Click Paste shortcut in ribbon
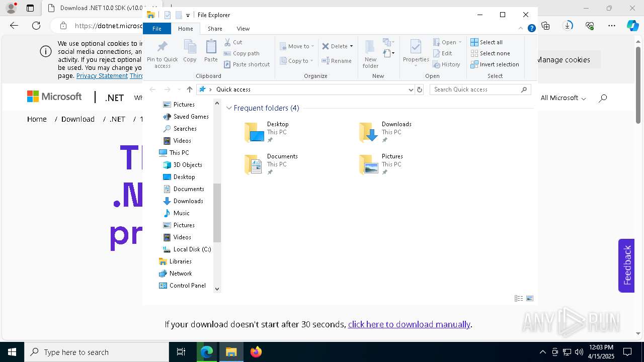 247,64
